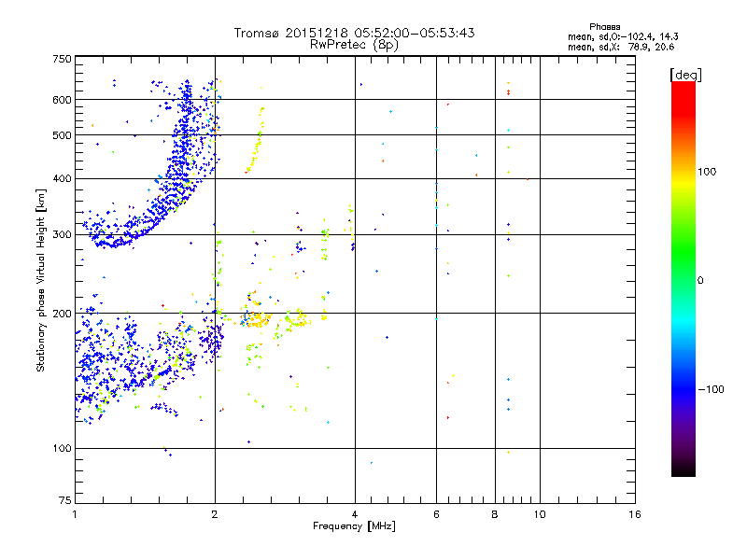
Task: Click the 'Phases' heading at top right
Action: pyautogui.click(x=604, y=27)
